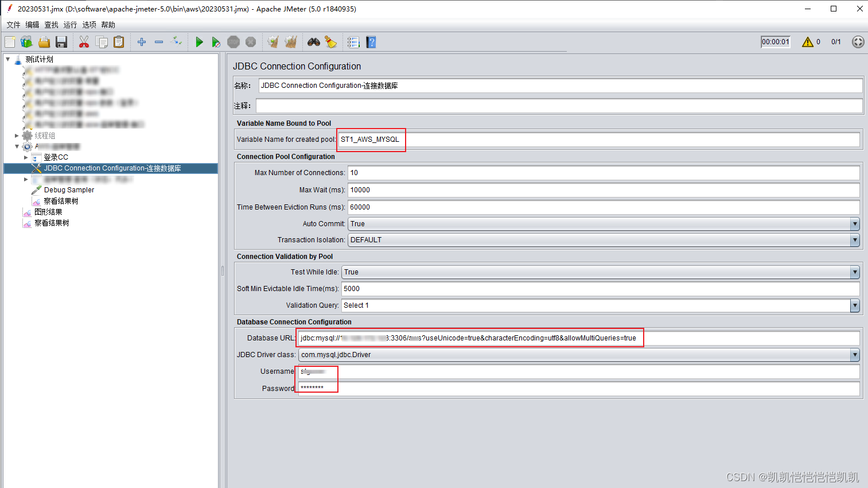Start test with no pauses
868x488 pixels.
tap(216, 42)
